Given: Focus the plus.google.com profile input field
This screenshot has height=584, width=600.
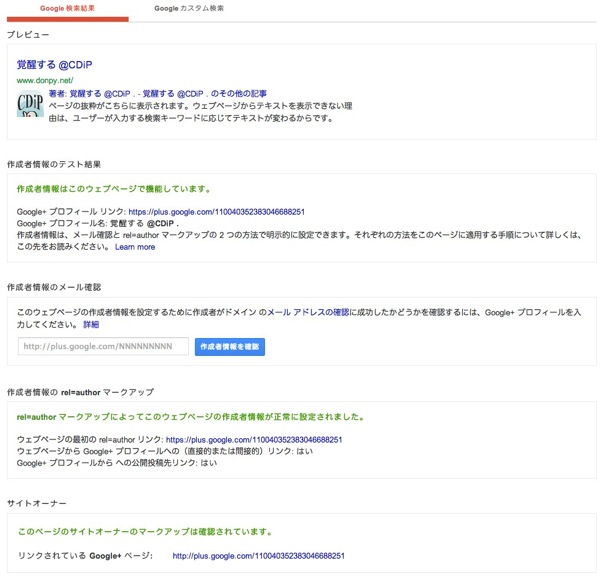Looking at the screenshot, I should [103, 346].
